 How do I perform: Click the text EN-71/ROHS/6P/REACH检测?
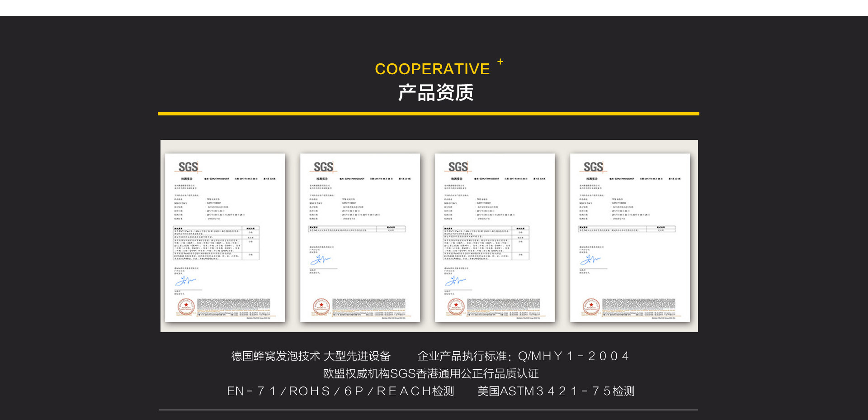(x=340, y=391)
